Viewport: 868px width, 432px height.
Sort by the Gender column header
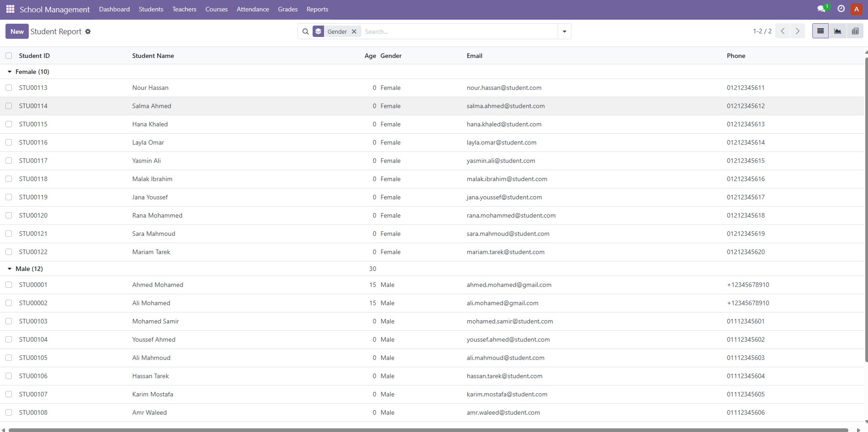pos(391,56)
